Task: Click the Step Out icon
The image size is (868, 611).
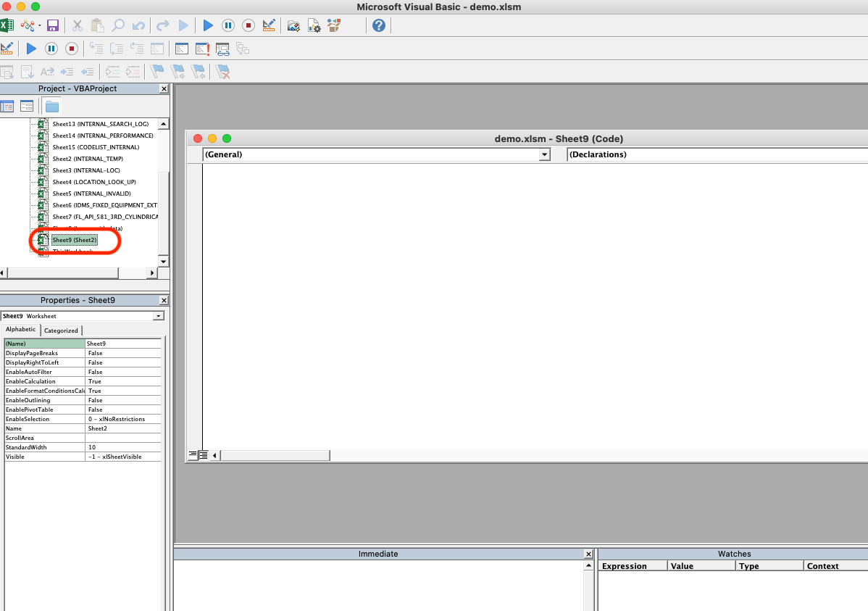Action: point(137,49)
